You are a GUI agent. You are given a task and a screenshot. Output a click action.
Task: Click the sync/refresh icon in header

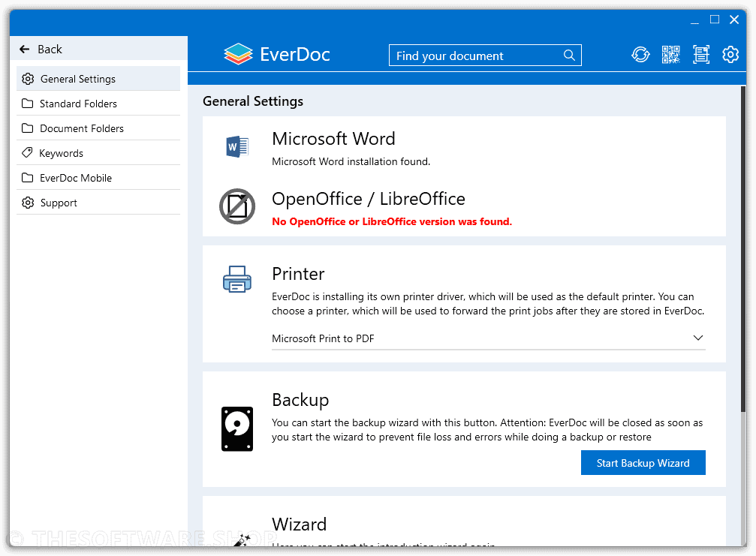click(640, 55)
